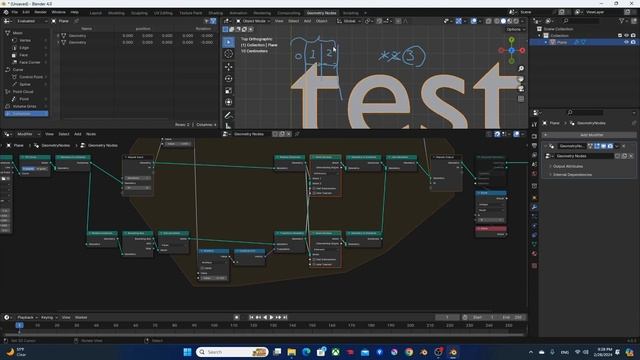Select the Annotate tool in viewport toolbar
This screenshot has width=640, height=360.
[x=229, y=115]
